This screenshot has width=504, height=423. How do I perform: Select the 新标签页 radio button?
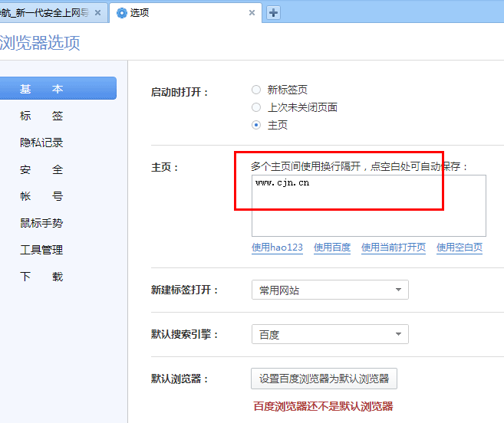tap(256, 90)
